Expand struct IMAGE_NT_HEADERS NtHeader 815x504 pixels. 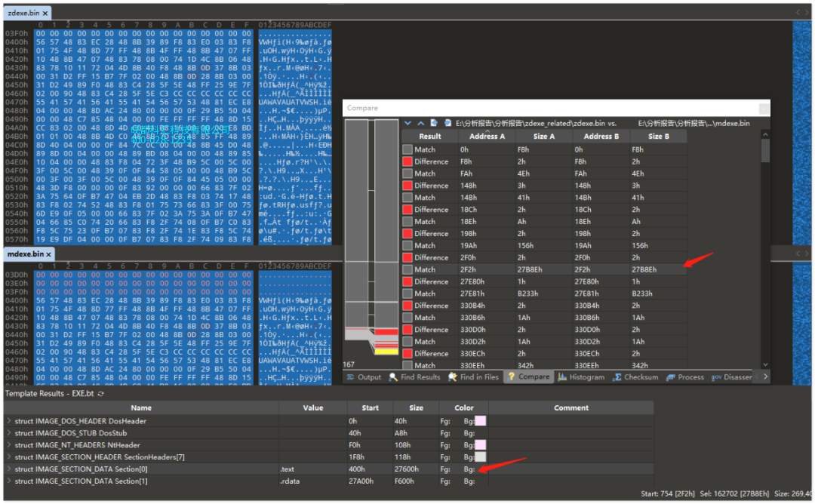coord(9,445)
